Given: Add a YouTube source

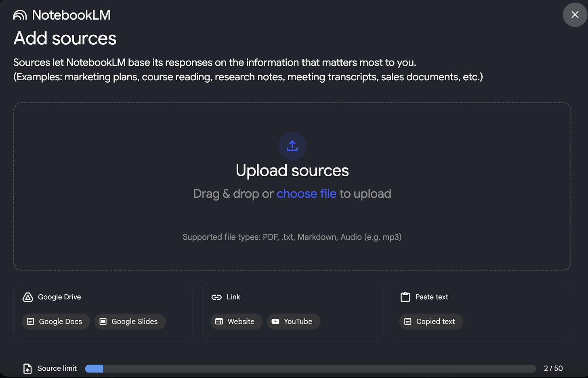Looking at the screenshot, I should [x=294, y=322].
